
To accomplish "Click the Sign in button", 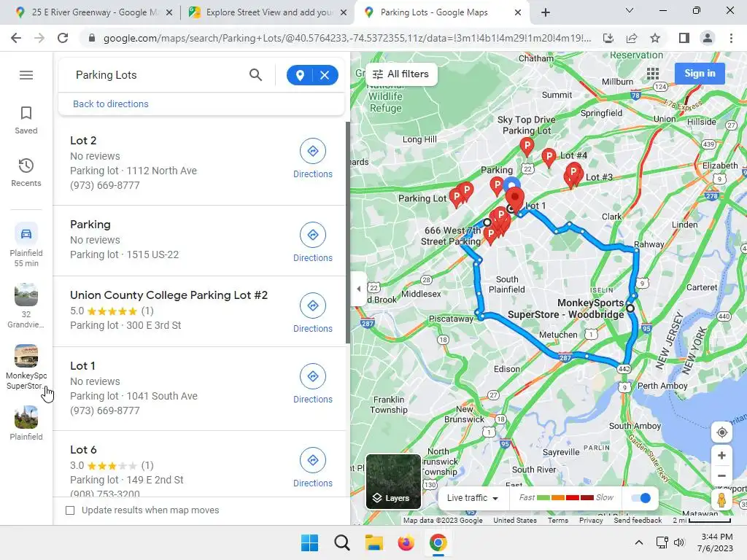I will 700,74.
